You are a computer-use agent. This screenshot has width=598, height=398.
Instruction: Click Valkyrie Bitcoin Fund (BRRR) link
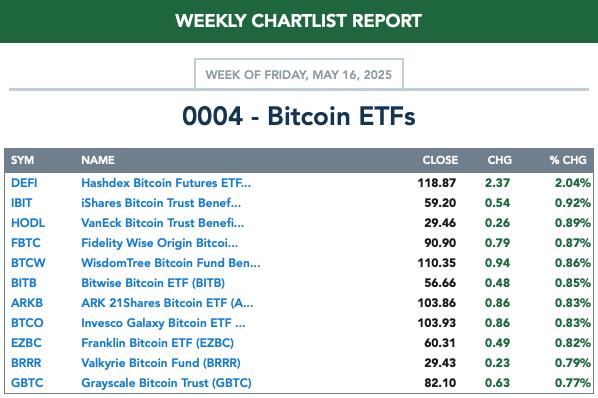[x=161, y=363]
